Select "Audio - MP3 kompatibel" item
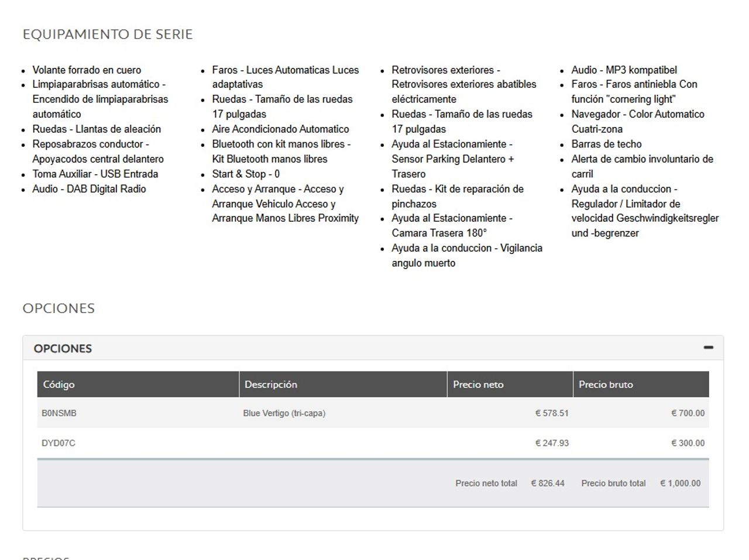The image size is (749, 560). [624, 70]
